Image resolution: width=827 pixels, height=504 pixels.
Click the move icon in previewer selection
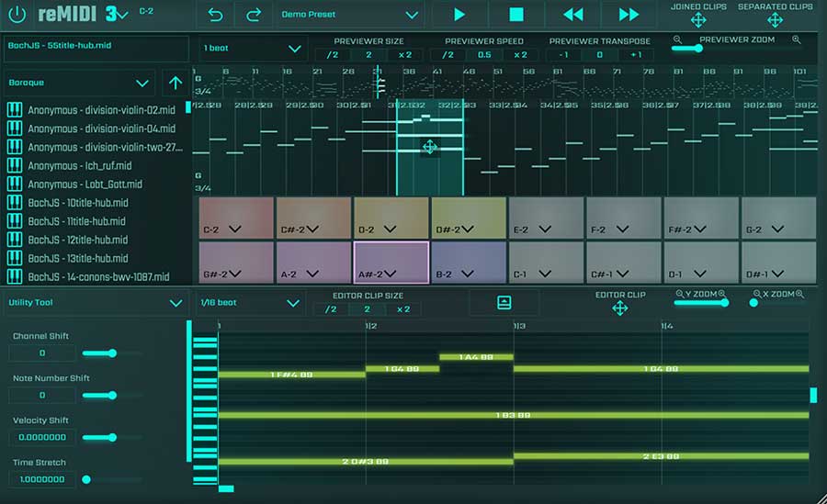[x=429, y=147]
